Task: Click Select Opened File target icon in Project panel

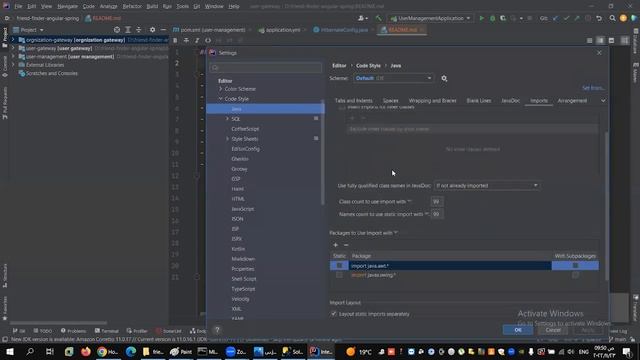Action: pyautogui.click(x=117, y=30)
